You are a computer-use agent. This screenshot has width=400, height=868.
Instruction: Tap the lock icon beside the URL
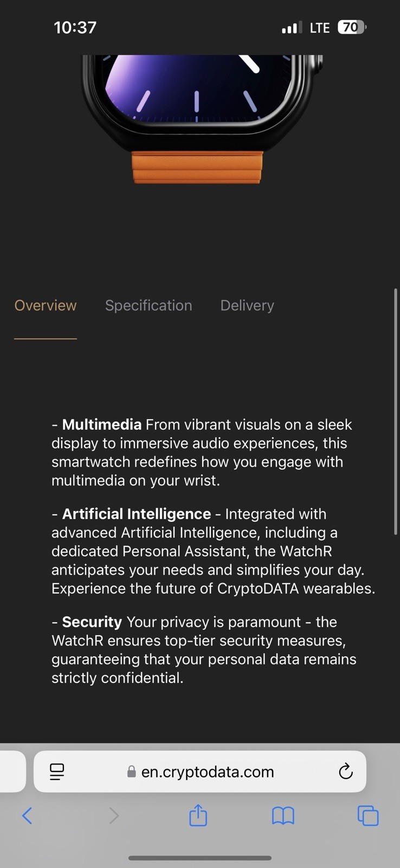[131, 771]
